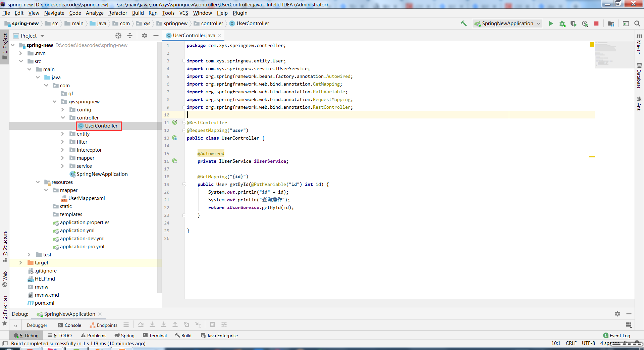Open Project panel settings gear

(145, 36)
